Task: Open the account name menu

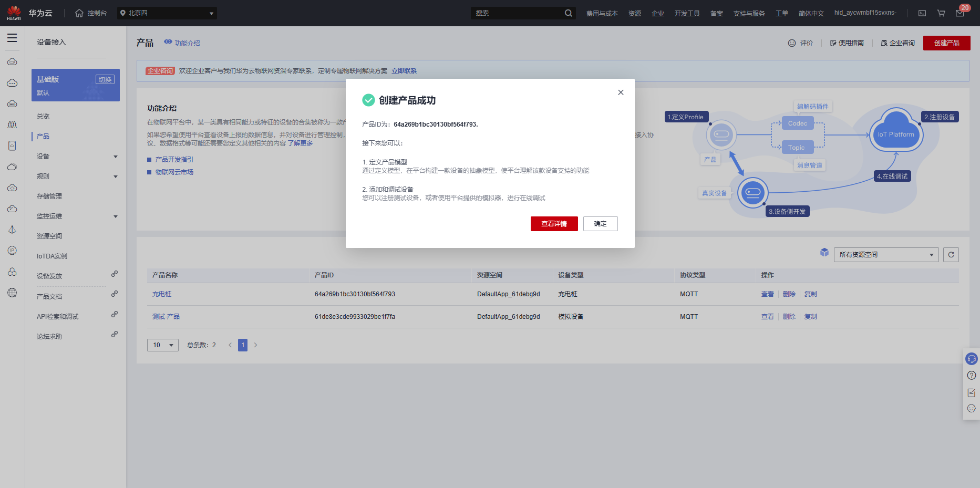Action: click(865, 13)
